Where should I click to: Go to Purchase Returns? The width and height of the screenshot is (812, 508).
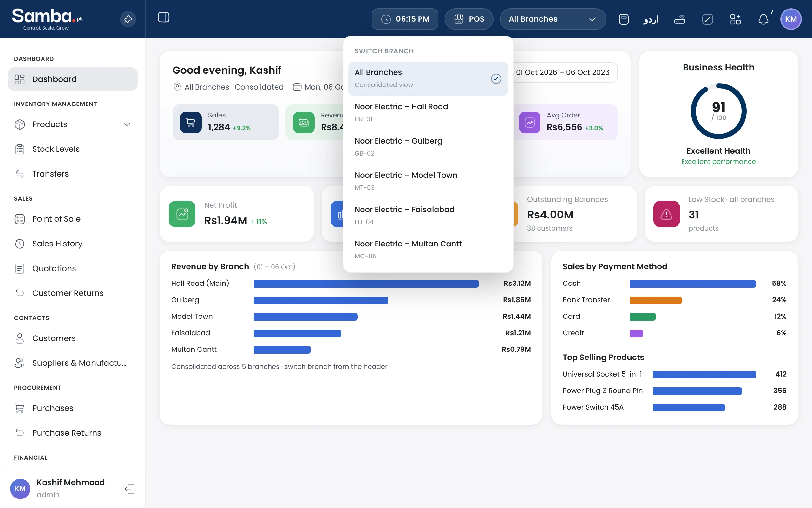point(72,433)
